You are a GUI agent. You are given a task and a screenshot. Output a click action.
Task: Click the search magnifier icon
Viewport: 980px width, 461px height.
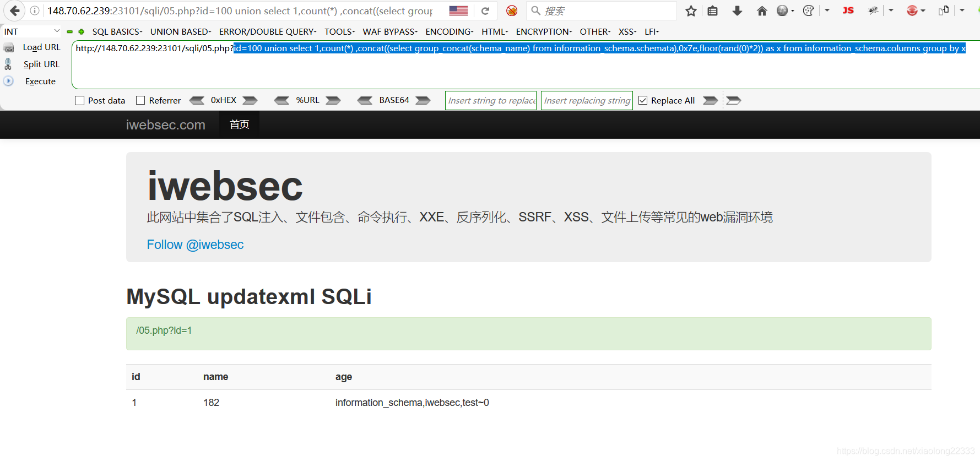coord(535,10)
